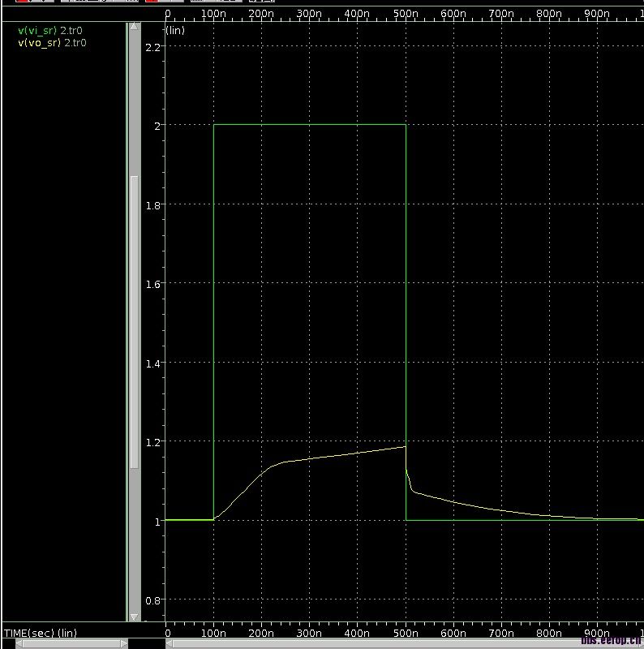Viewport: 644px width, 649px height.
Task: Click the 2.2 y-axis value
Action: pyautogui.click(x=152, y=48)
